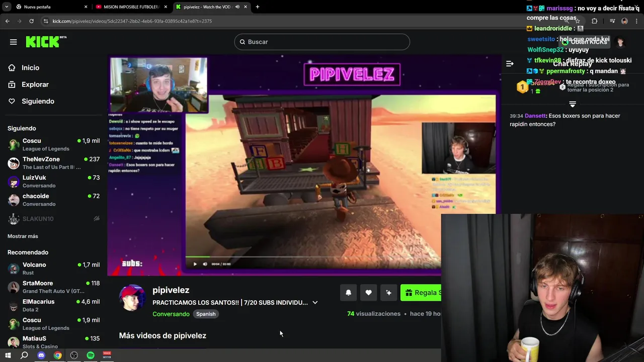644x362 pixels.
Task: Open Coscu in the Recomendado list
Action: click(x=54, y=324)
